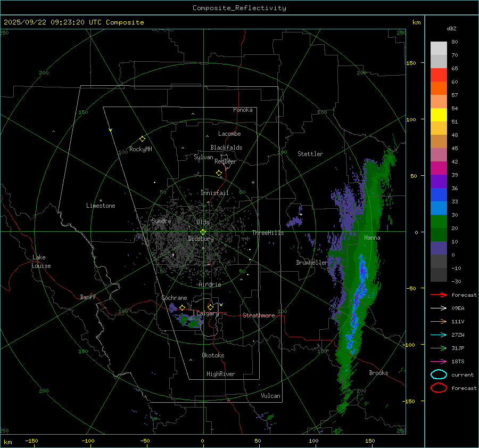Click the red forecast ellipse icon
This screenshot has width=479, height=448.
tap(439, 388)
